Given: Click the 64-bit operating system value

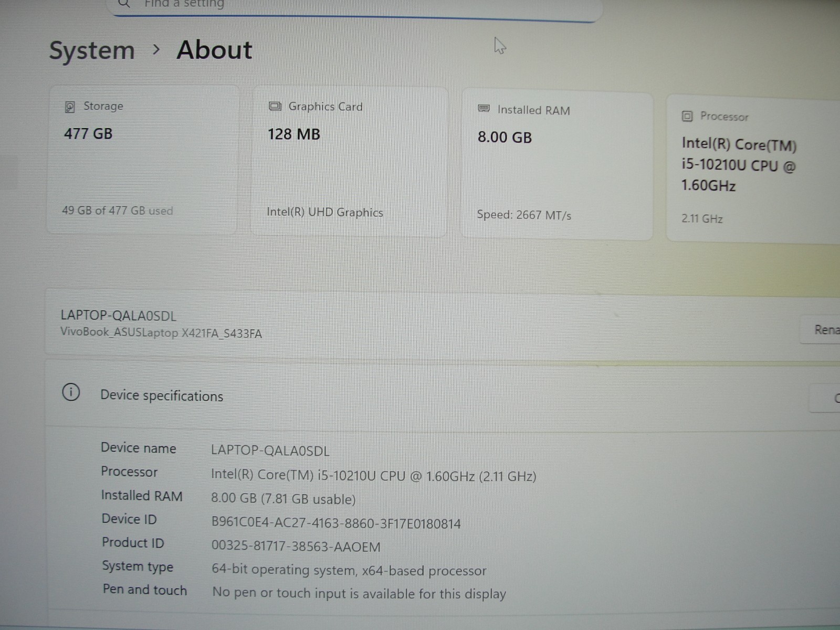Looking at the screenshot, I should point(349,570).
